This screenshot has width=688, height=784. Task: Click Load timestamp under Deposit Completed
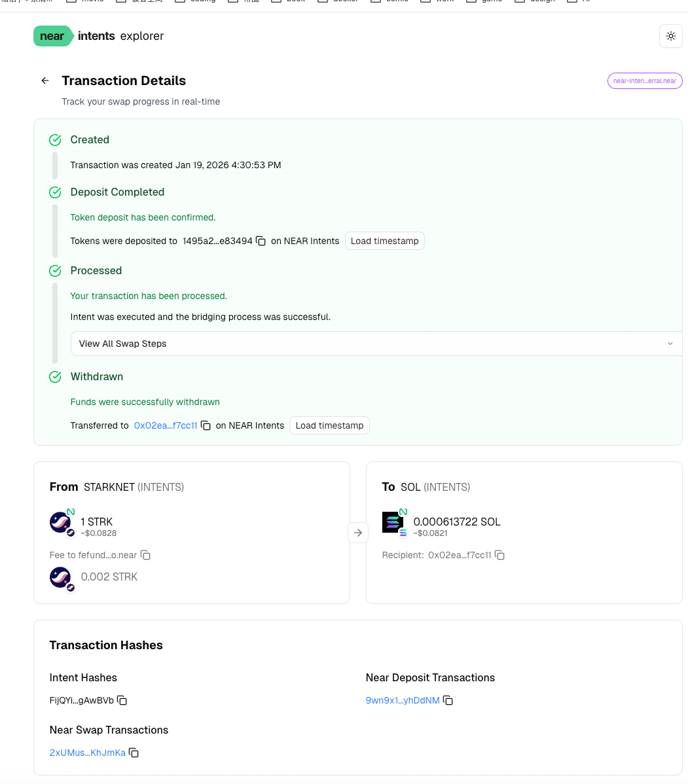tap(384, 241)
